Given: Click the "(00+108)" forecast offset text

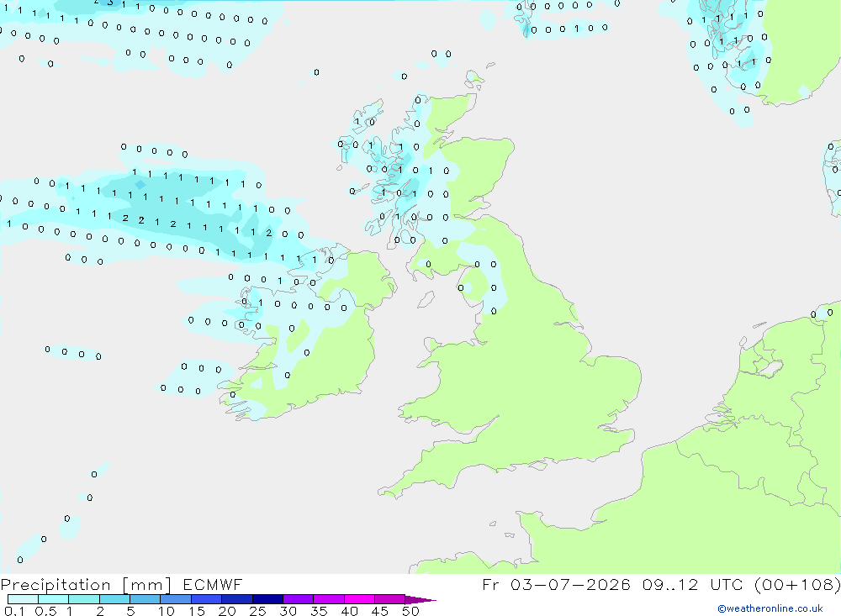Looking at the screenshot, I should point(797,584).
